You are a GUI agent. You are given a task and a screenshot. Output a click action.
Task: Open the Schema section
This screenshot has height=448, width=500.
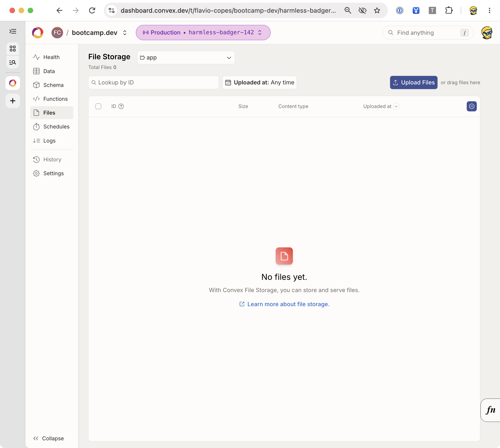(x=52, y=85)
